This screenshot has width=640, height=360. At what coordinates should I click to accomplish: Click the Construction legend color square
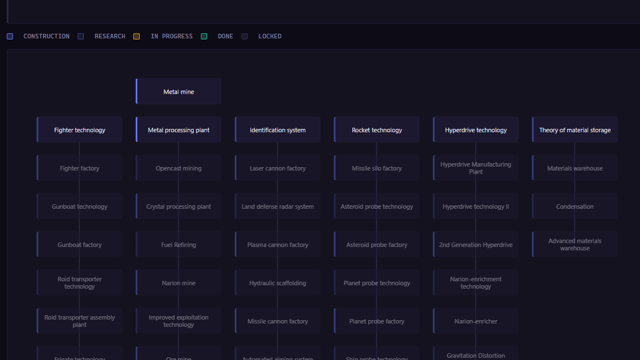click(10, 36)
